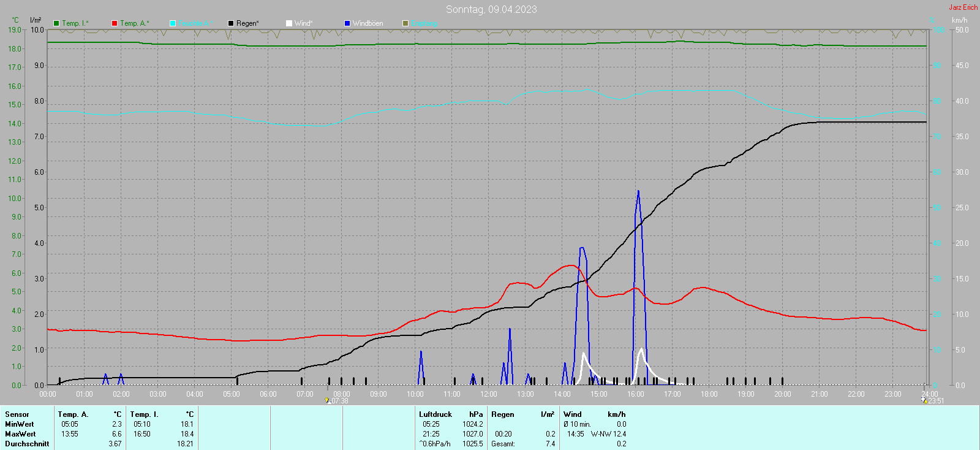Click the 18:00 time axis label

[709, 394]
